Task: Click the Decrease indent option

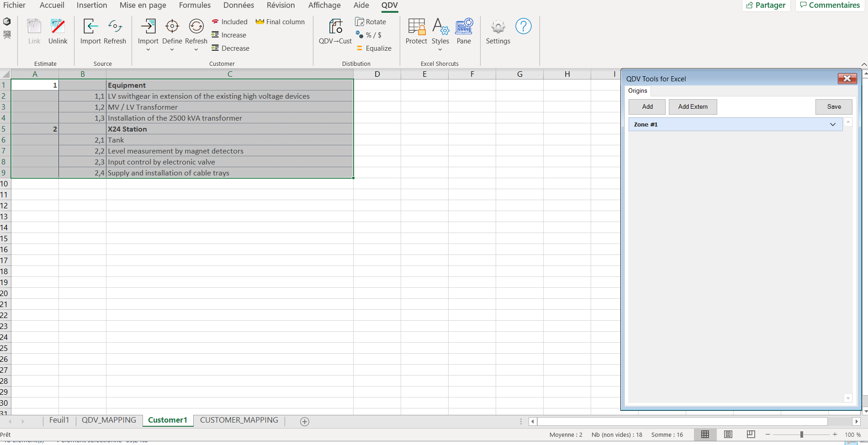Action: click(x=230, y=48)
